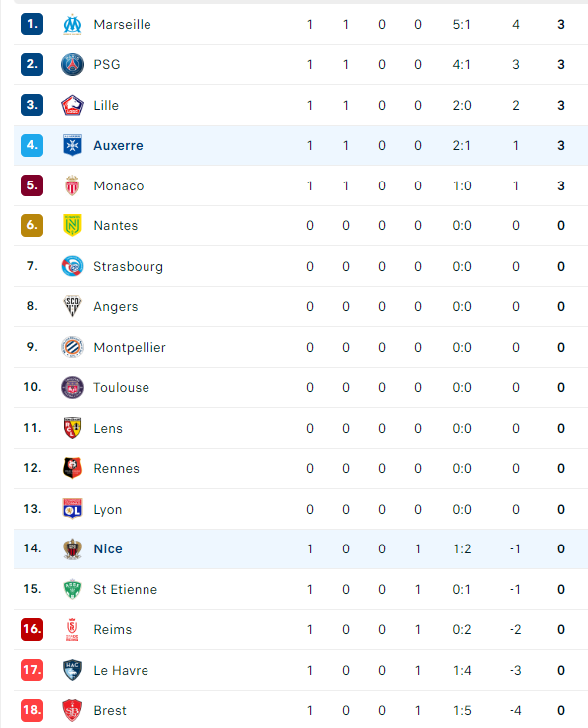The image size is (588, 728).
Task: Click the Montpellier round logo
Action: (72, 347)
